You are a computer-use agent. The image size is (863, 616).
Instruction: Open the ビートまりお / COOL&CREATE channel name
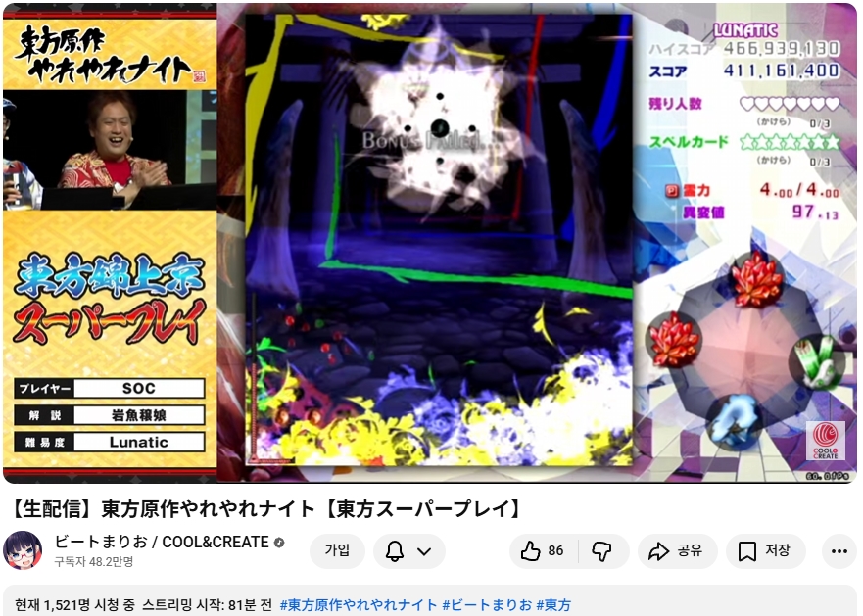click(x=162, y=542)
